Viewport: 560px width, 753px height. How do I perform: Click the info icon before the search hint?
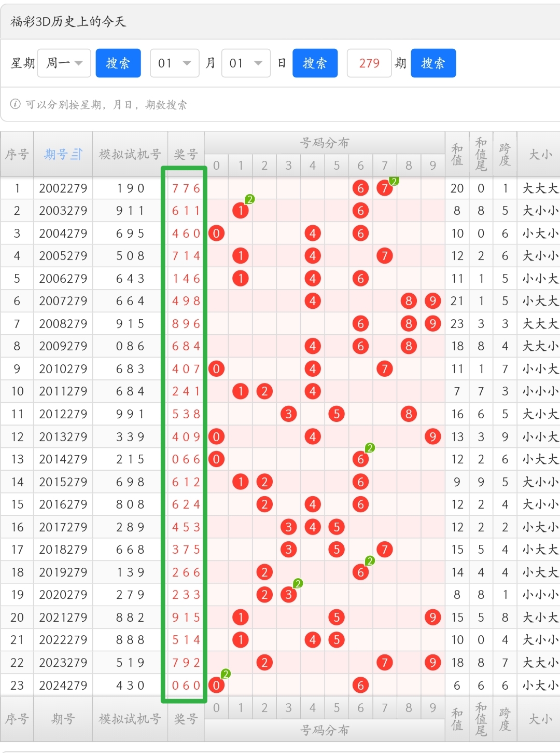[x=16, y=104]
